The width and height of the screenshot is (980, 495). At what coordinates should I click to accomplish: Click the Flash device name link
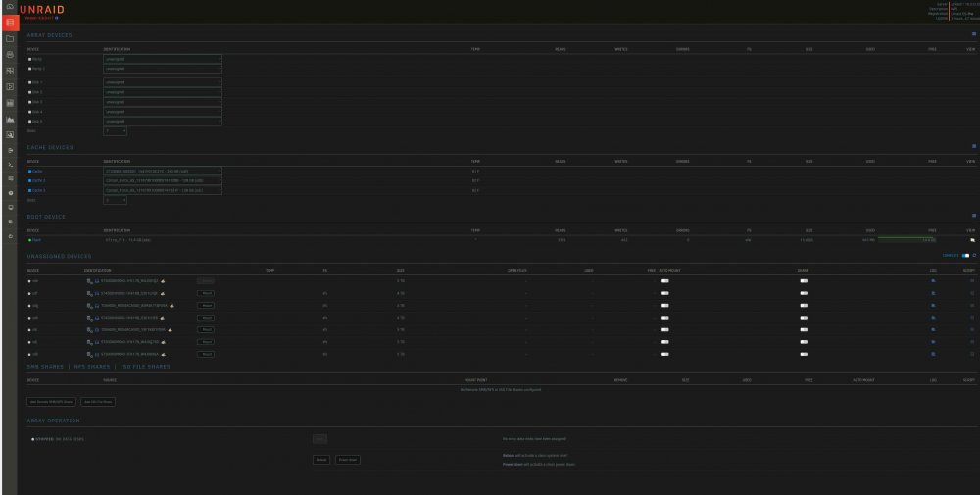pyautogui.click(x=37, y=240)
